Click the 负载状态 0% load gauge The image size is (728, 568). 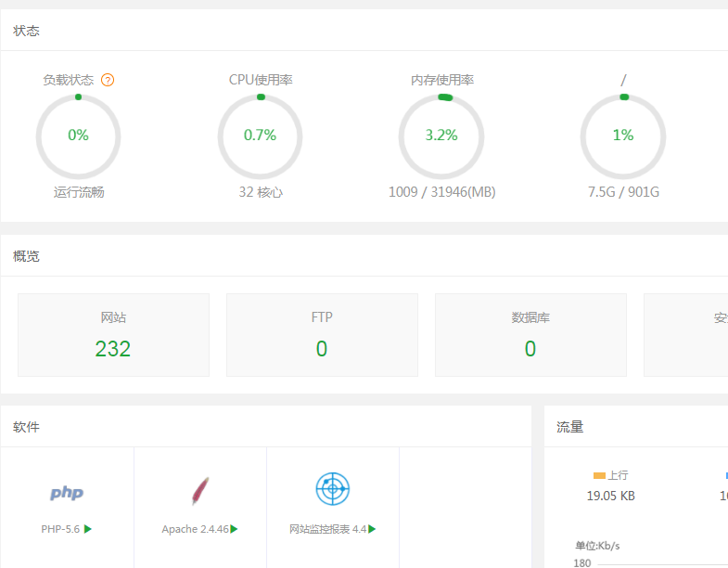[x=79, y=136]
